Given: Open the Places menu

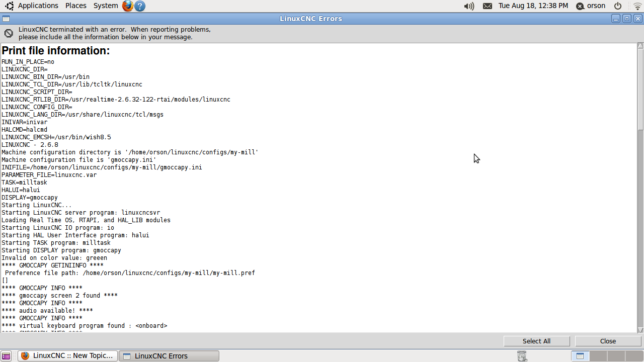Looking at the screenshot, I should (76, 6).
